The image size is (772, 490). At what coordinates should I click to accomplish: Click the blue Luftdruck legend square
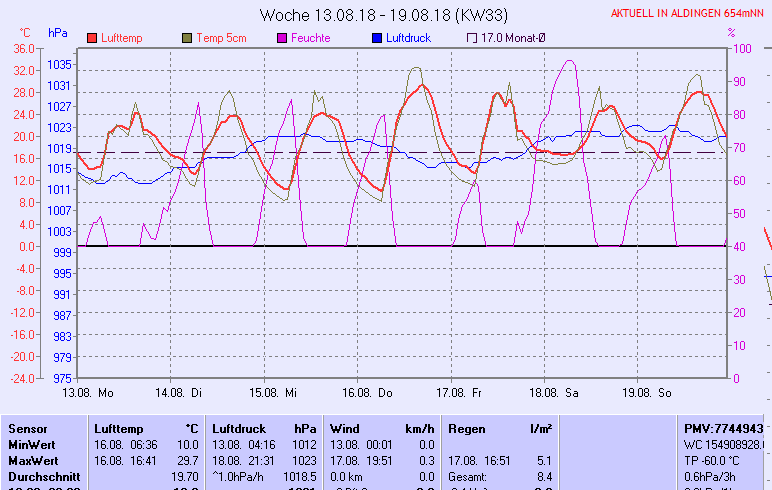(x=377, y=38)
